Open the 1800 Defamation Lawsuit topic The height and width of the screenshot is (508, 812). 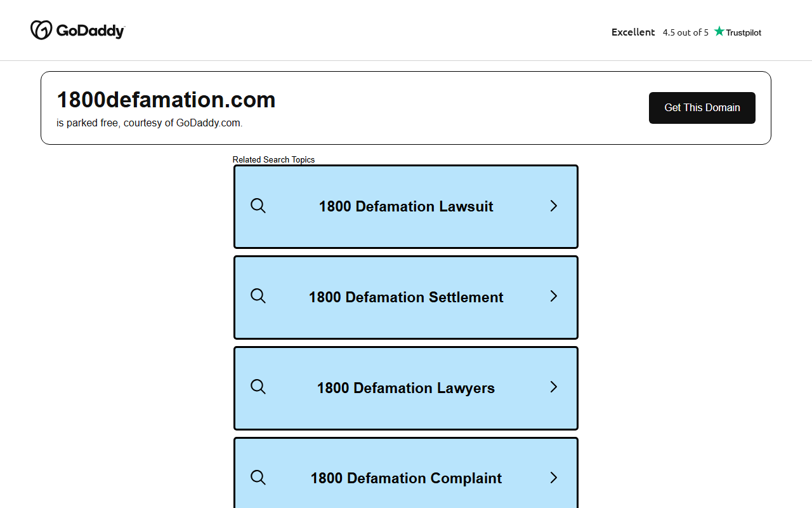click(x=406, y=206)
